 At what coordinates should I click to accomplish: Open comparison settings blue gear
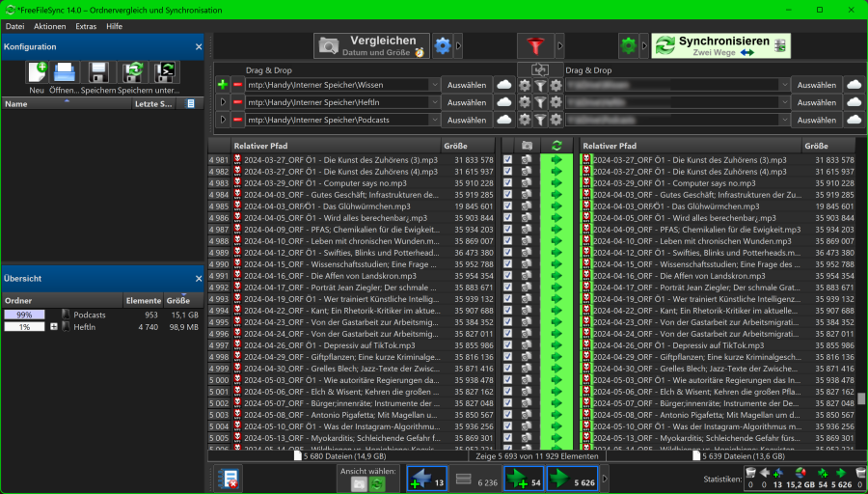[x=443, y=46]
